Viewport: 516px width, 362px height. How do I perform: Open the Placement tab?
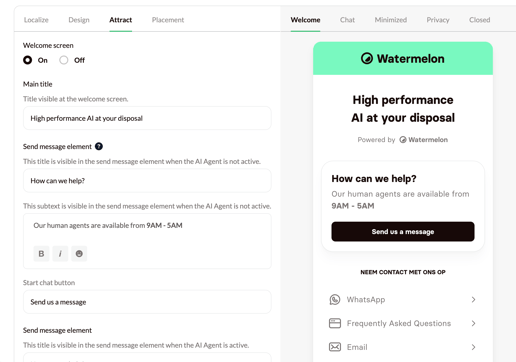168,20
